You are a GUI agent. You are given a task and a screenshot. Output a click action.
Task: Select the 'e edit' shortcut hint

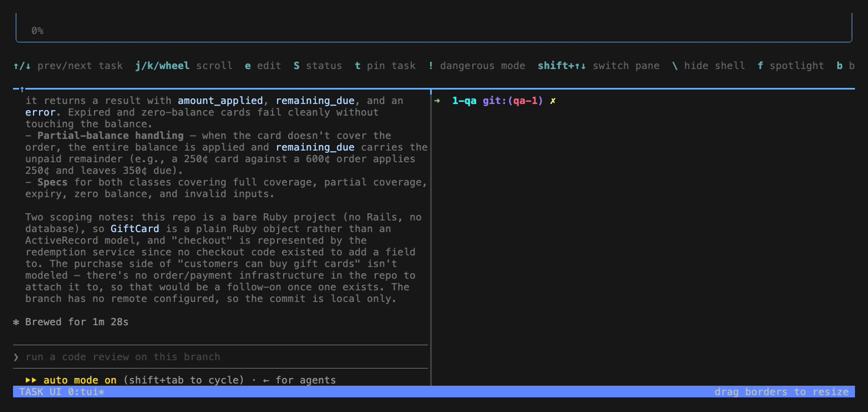pos(263,66)
